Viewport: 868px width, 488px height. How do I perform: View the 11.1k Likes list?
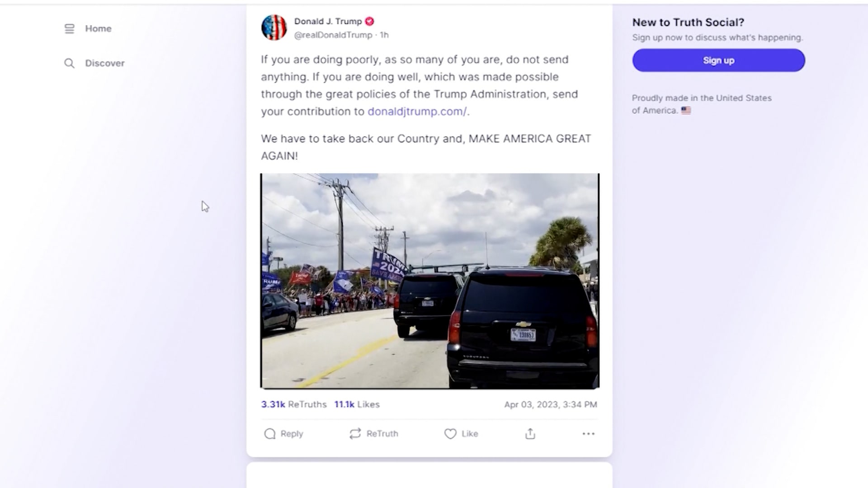tap(357, 404)
